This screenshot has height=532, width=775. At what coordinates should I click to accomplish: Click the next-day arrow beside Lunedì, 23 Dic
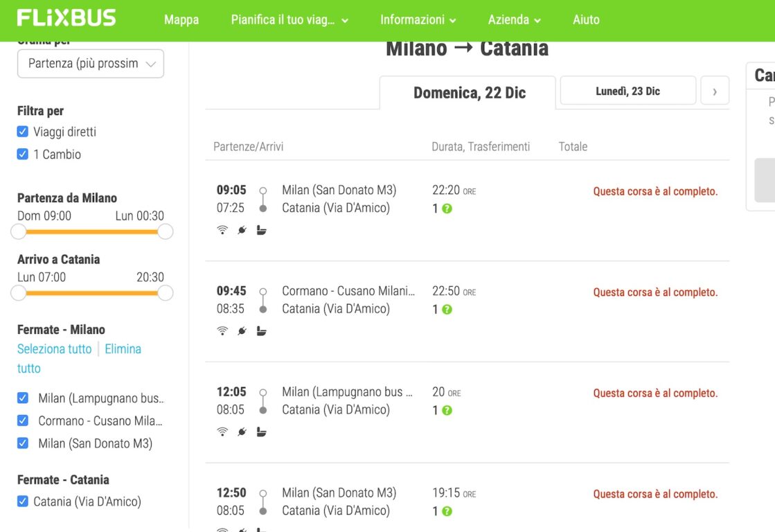point(715,91)
